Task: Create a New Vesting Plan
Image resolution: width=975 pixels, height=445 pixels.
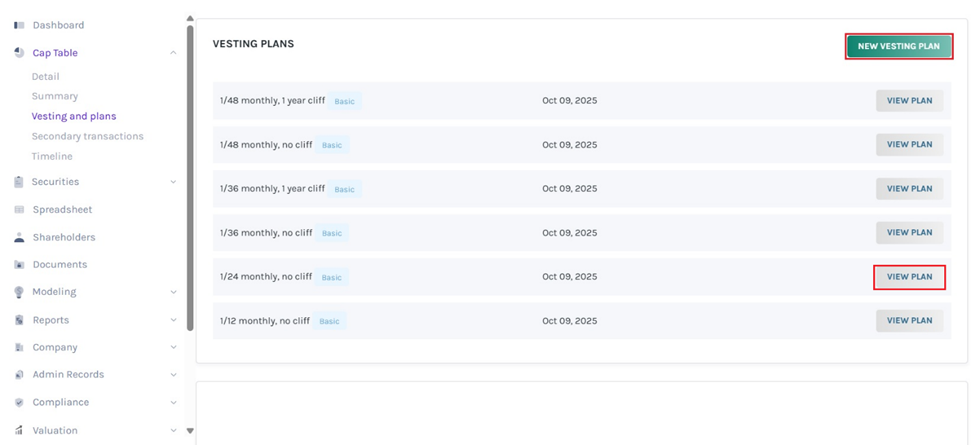Action: click(898, 46)
